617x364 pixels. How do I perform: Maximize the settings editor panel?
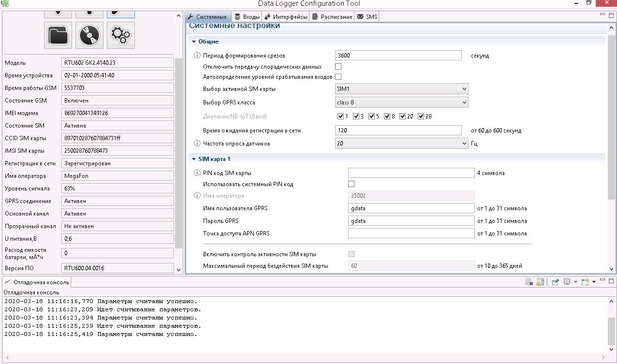pyautogui.click(x=611, y=16)
